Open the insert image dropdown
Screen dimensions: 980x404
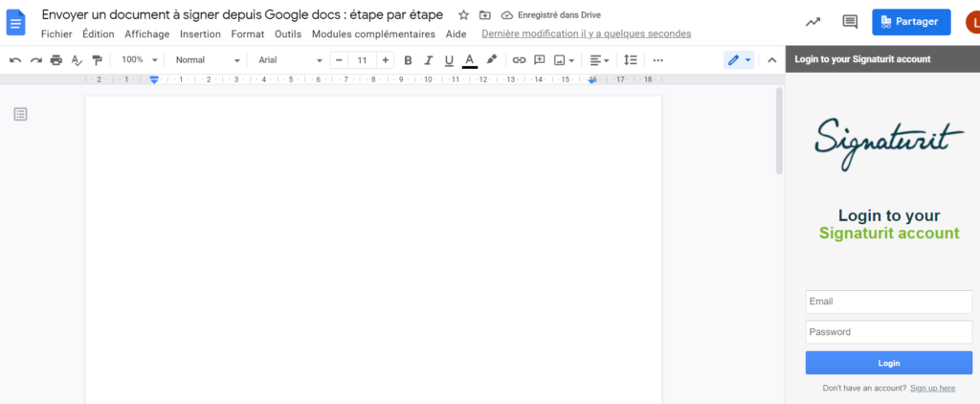(565, 60)
